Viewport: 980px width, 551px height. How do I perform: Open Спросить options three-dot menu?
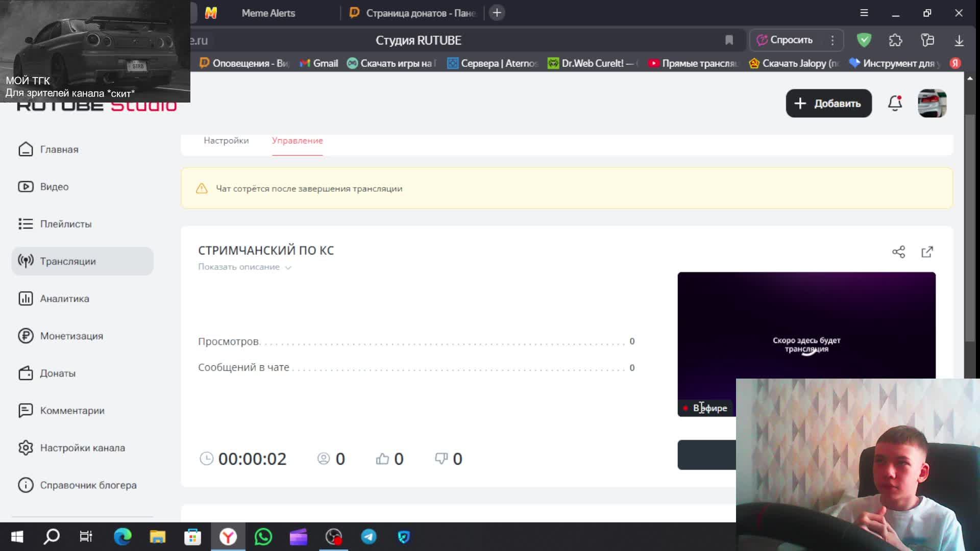pyautogui.click(x=832, y=40)
